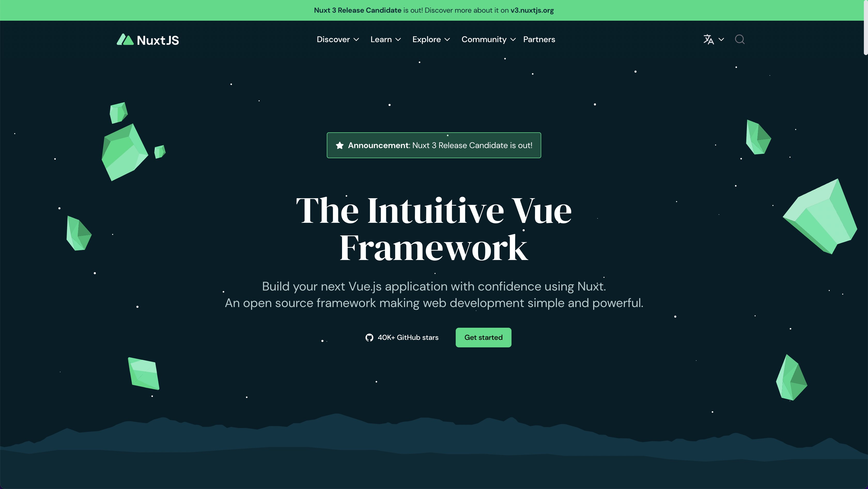Click the Partners menu item

pos(539,39)
